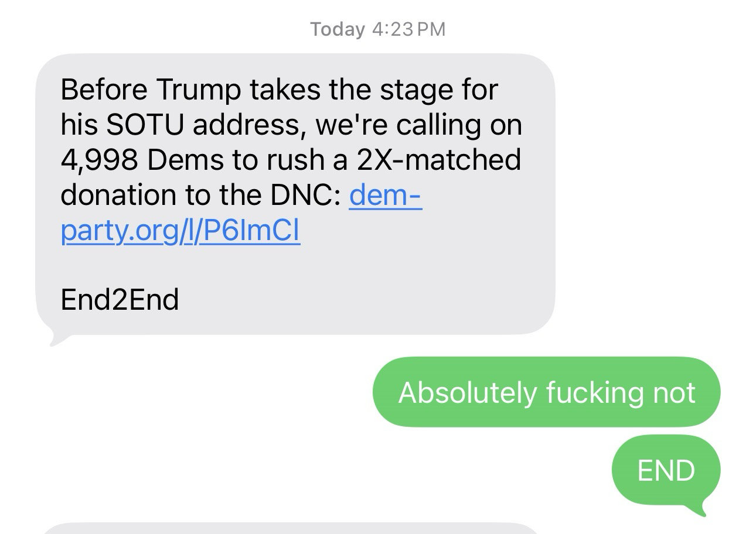Click "DNC:" before the link
Image resolution: width=756 pixels, height=534 pixels.
tap(305, 196)
